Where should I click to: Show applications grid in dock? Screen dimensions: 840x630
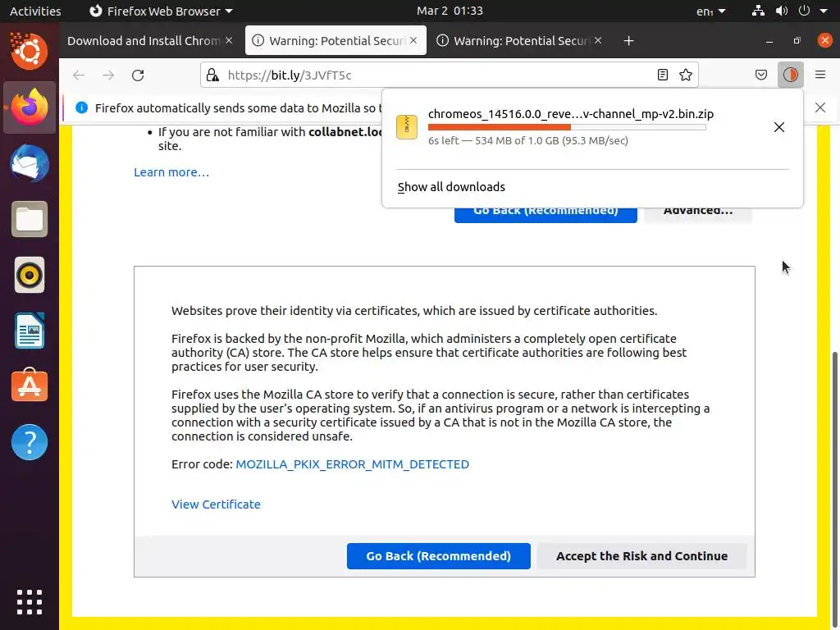point(29,601)
